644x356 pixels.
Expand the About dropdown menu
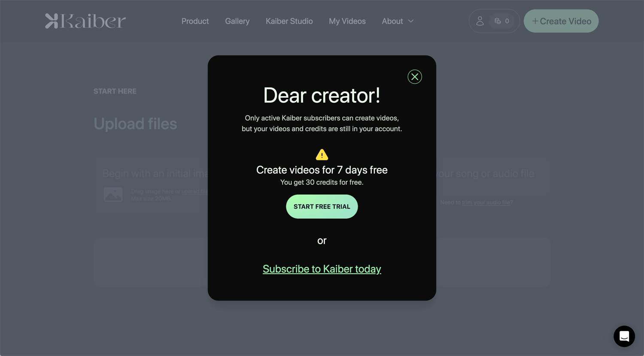coord(398,21)
